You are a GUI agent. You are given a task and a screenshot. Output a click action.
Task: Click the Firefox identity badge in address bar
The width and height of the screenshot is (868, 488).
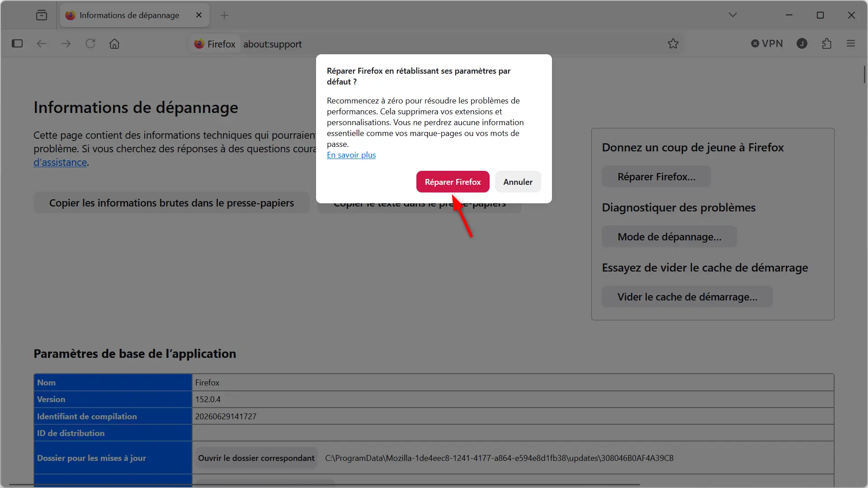[x=215, y=44]
